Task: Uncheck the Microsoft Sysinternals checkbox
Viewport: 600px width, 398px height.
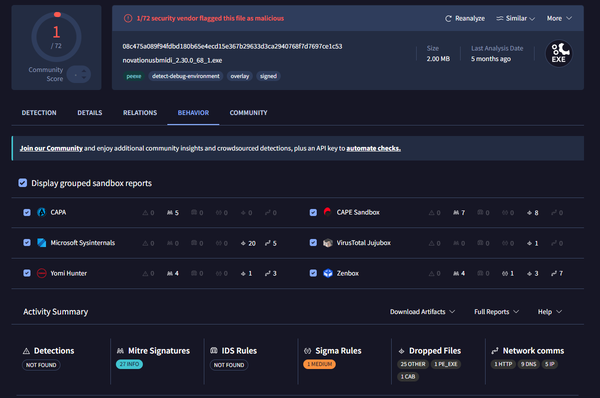Action: coord(27,243)
